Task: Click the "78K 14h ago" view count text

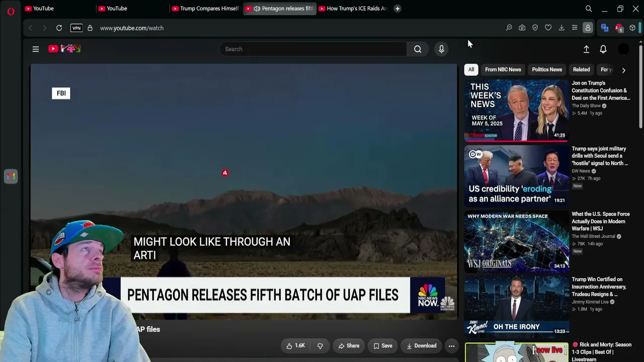Action: tap(587, 244)
